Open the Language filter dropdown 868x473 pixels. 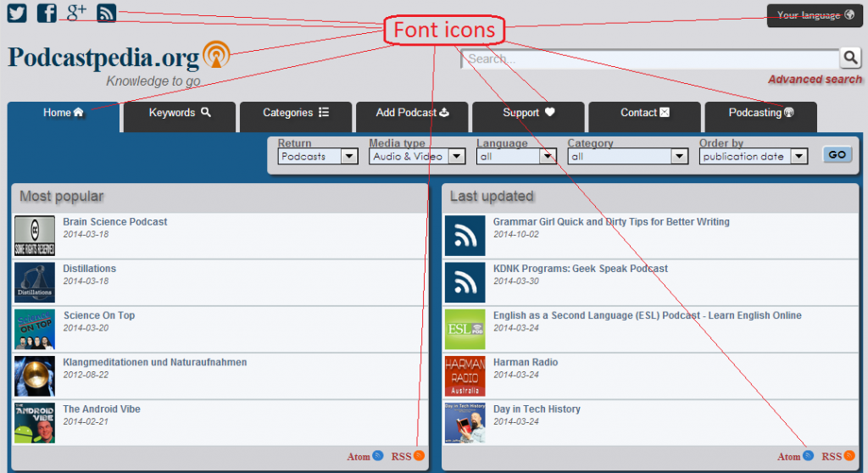click(516, 156)
